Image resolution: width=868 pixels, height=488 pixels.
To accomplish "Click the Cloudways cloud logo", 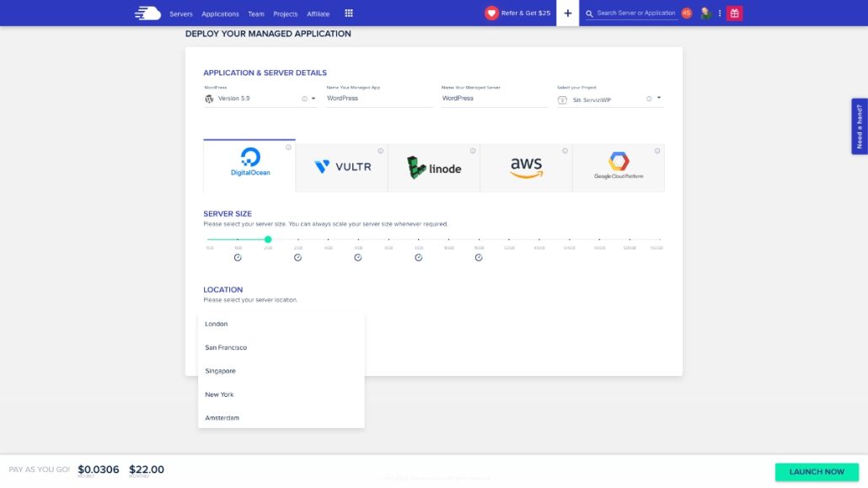I will click(x=147, y=13).
